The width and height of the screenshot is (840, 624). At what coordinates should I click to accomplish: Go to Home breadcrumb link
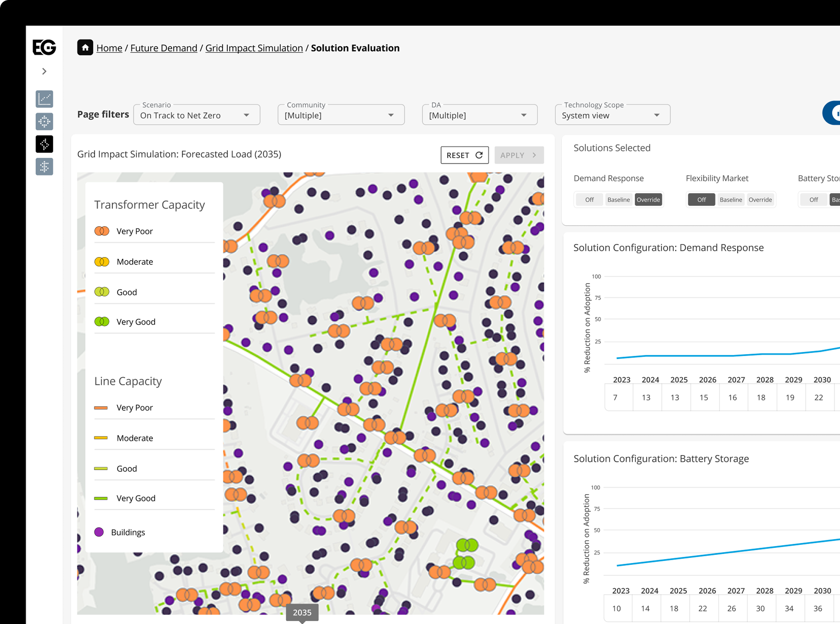(109, 48)
